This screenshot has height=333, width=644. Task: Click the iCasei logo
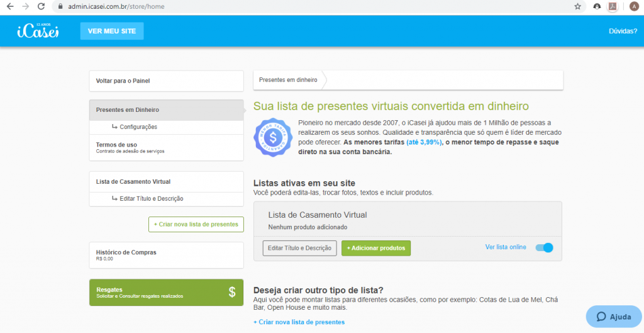38,31
